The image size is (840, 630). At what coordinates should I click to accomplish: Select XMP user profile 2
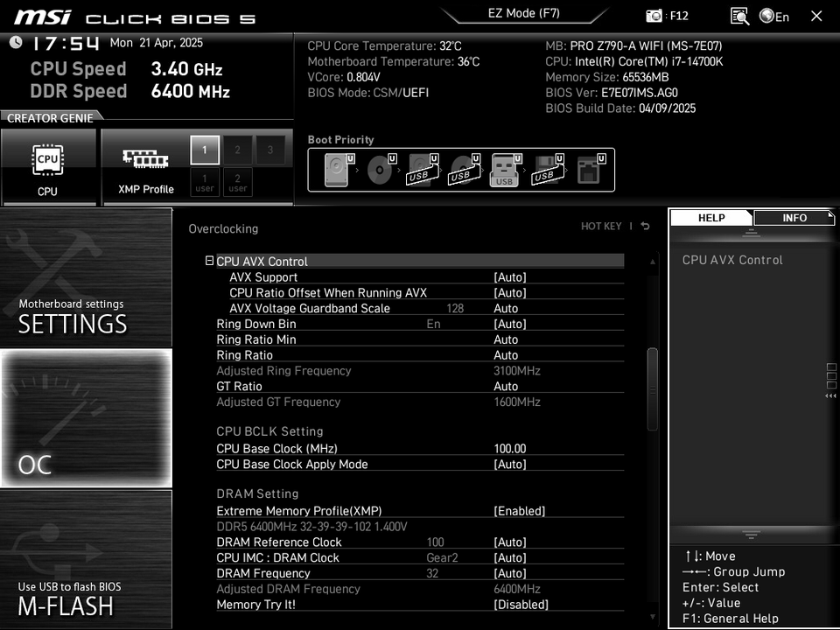point(237,183)
